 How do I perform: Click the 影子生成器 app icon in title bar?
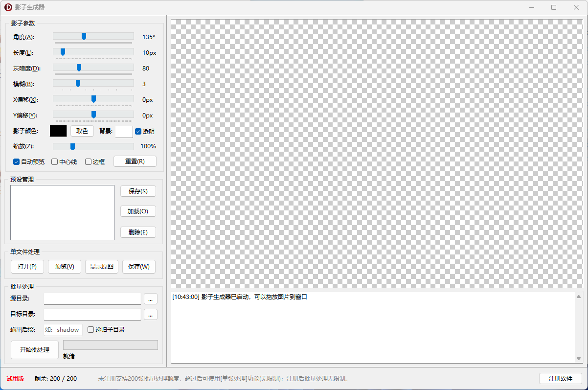coord(8,7)
